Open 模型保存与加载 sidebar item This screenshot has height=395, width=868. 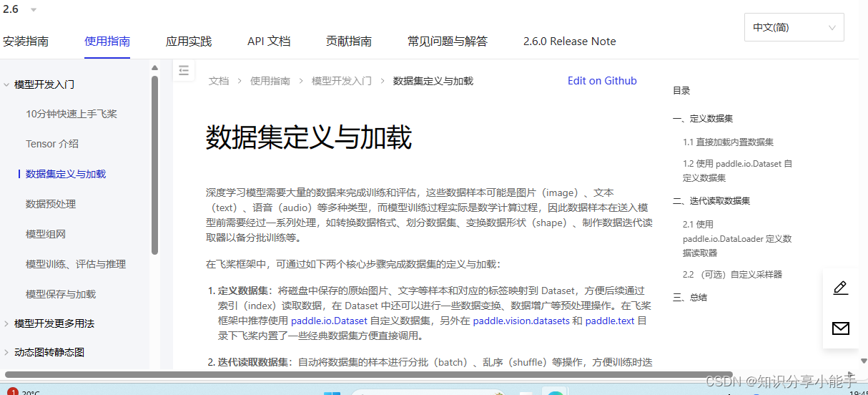[x=61, y=294]
